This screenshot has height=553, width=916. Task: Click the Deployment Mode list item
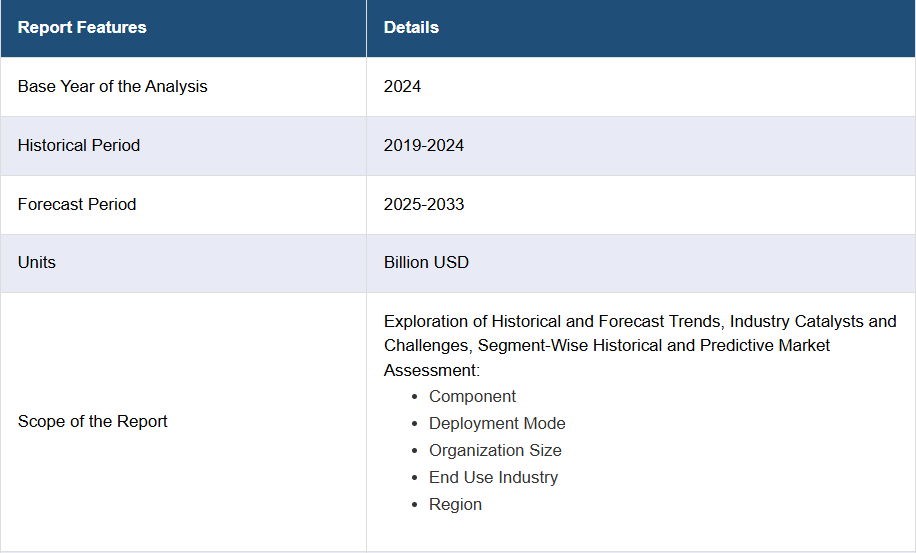coord(497,423)
